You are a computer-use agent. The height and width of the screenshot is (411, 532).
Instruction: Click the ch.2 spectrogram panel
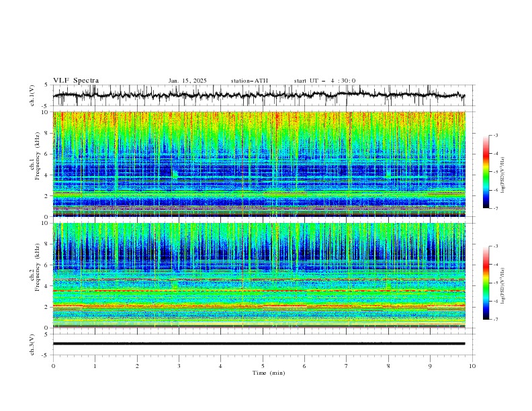(x=259, y=275)
